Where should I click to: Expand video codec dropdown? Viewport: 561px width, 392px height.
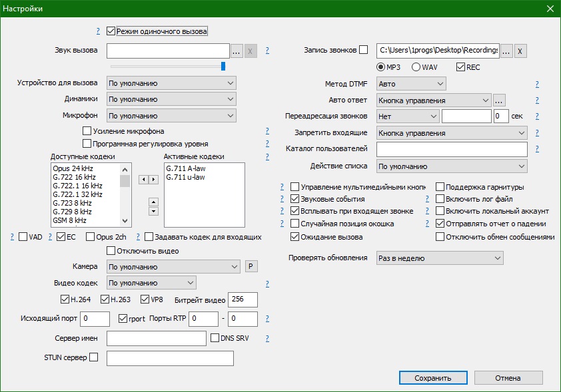(151, 283)
